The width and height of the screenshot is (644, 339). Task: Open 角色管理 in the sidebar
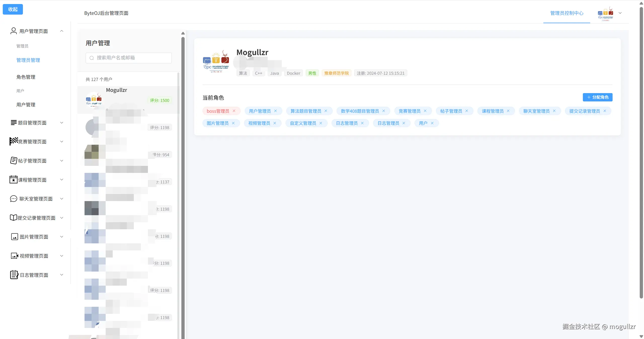click(26, 77)
